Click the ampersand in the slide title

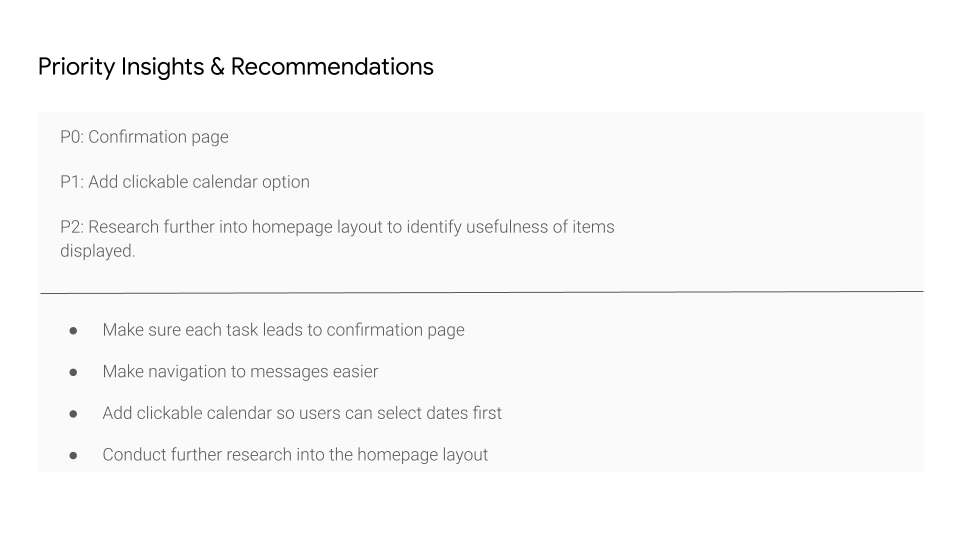217,67
